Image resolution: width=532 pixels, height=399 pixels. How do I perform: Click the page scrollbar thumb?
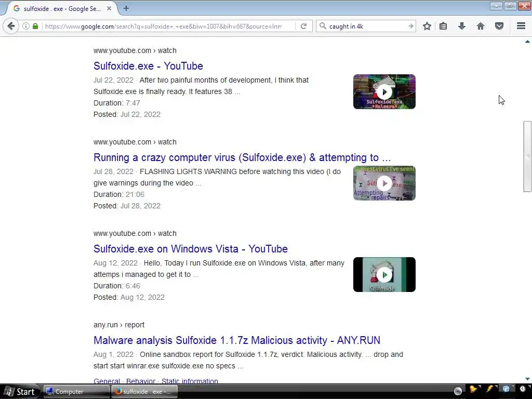click(527, 156)
